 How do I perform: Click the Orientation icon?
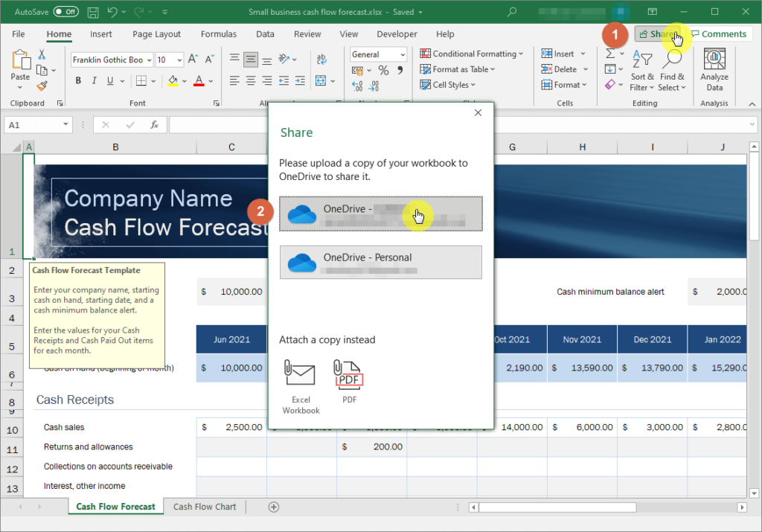point(284,60)
